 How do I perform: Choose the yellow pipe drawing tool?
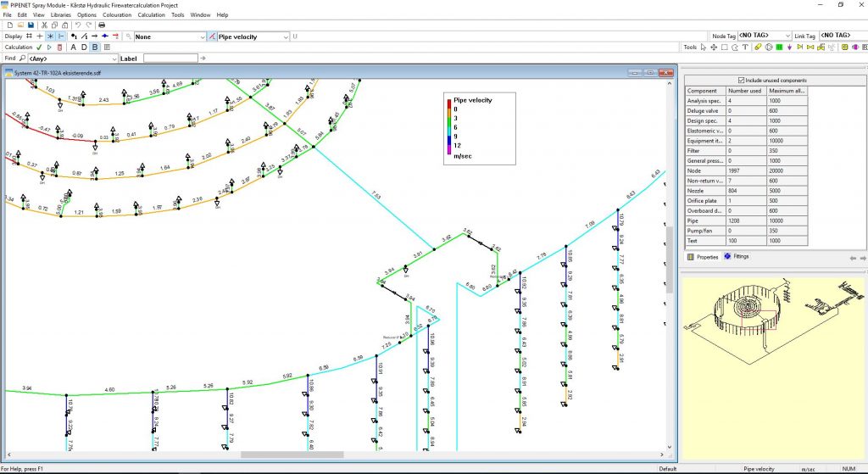tap(758, 47)
